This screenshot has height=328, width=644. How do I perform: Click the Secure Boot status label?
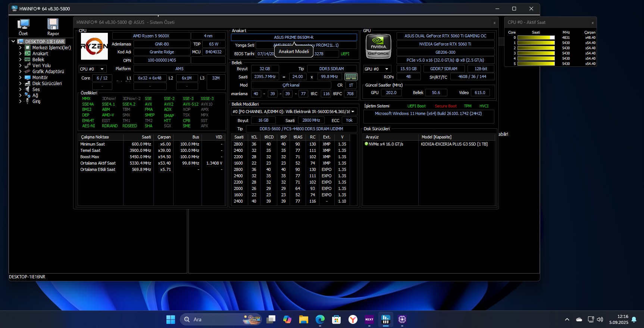[x=446, y=106]
